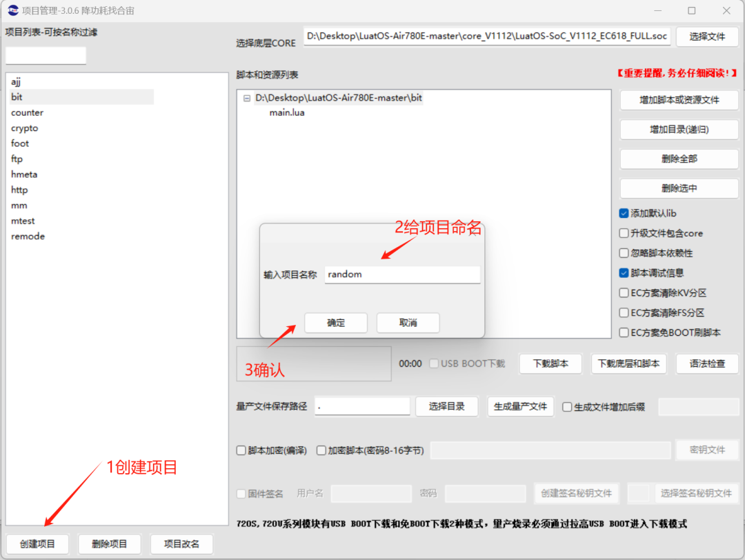Select the crypto project from the list

pyautogui.click(x=24, y=128)
